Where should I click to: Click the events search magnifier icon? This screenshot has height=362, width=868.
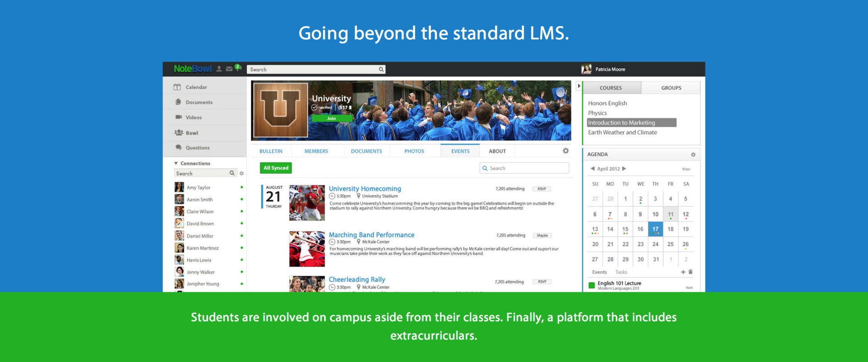485,168
